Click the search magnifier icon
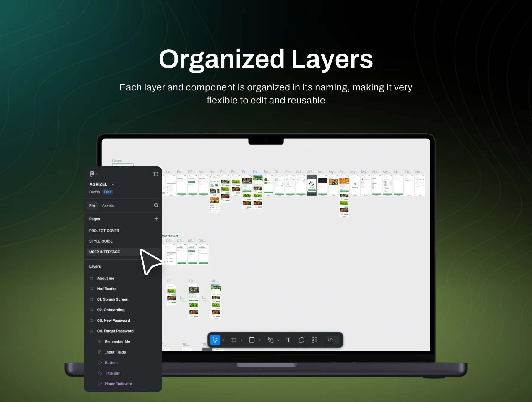Viewport: 532px width, 402px height. click(156, 205)
